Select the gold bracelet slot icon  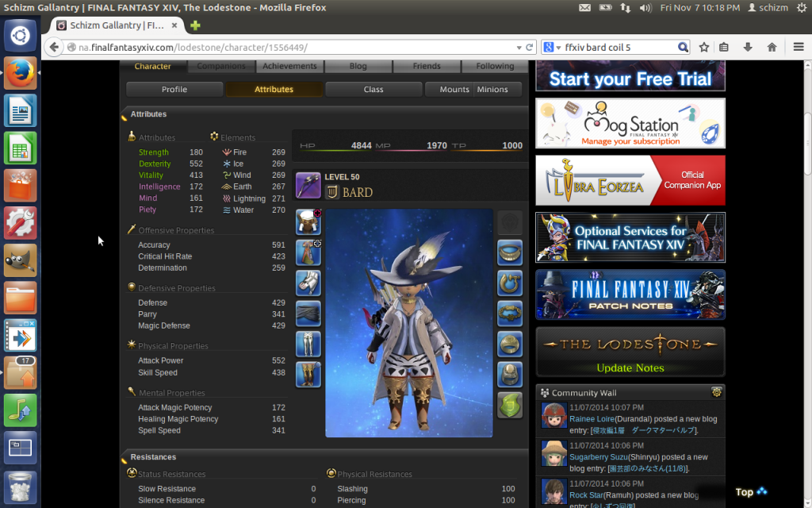point(510,314)
